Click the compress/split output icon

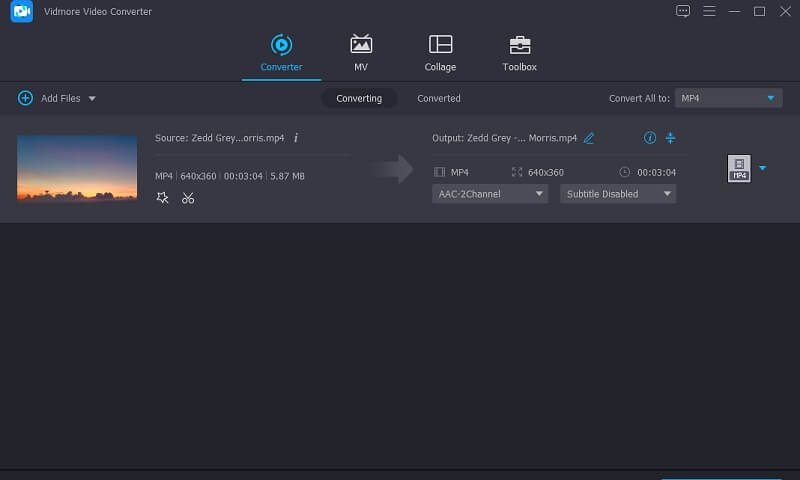(x=671, y=138)
